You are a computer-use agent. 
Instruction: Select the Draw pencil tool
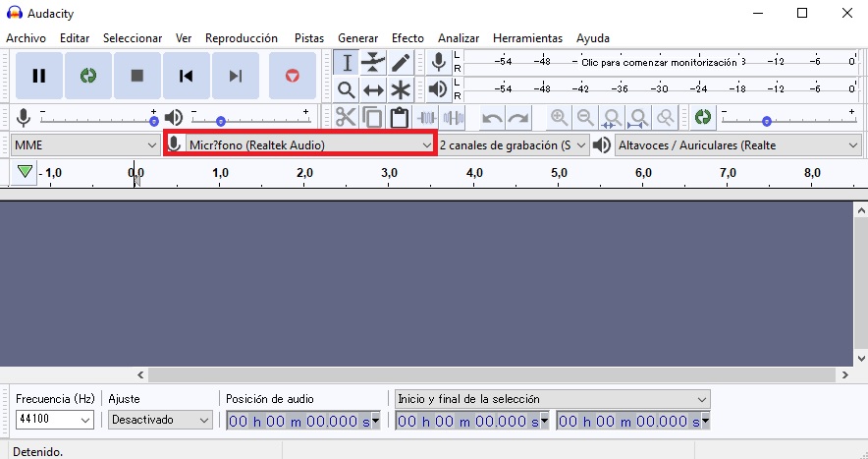pos(401,63)
